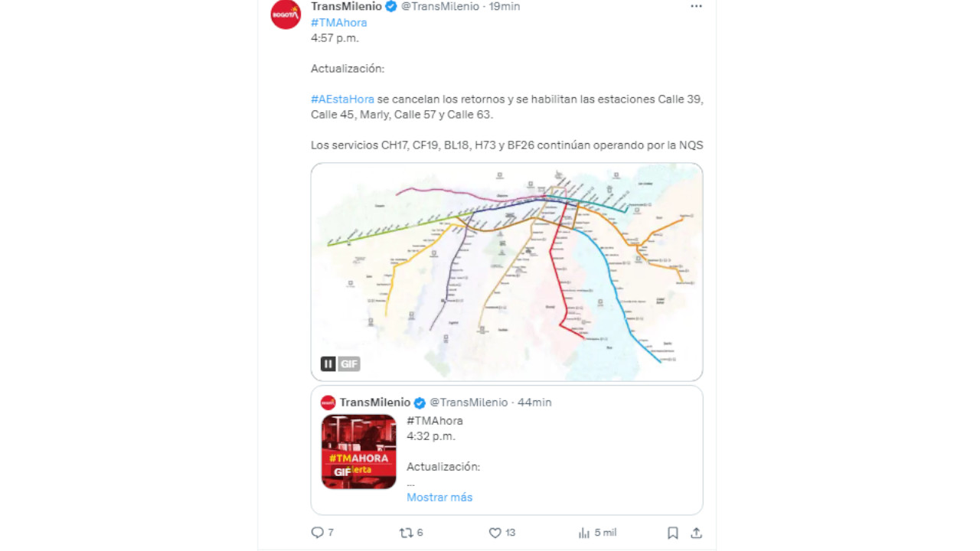The image size is (980, 551).
Task: Pause the route map GIF
Action: pos(328,364)
